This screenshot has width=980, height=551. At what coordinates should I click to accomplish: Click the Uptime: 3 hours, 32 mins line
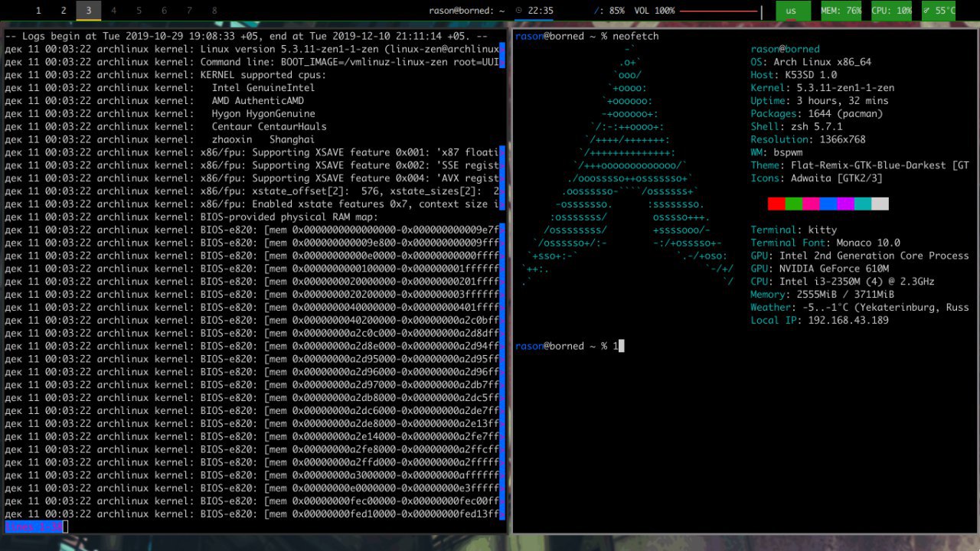pyautogui.click(x=819, y=101)
